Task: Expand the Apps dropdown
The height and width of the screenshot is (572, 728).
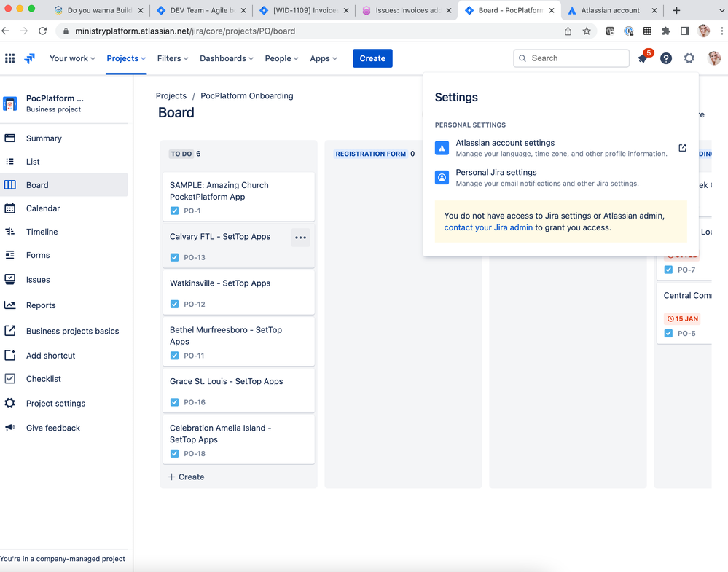Action: tap(324, 58)
